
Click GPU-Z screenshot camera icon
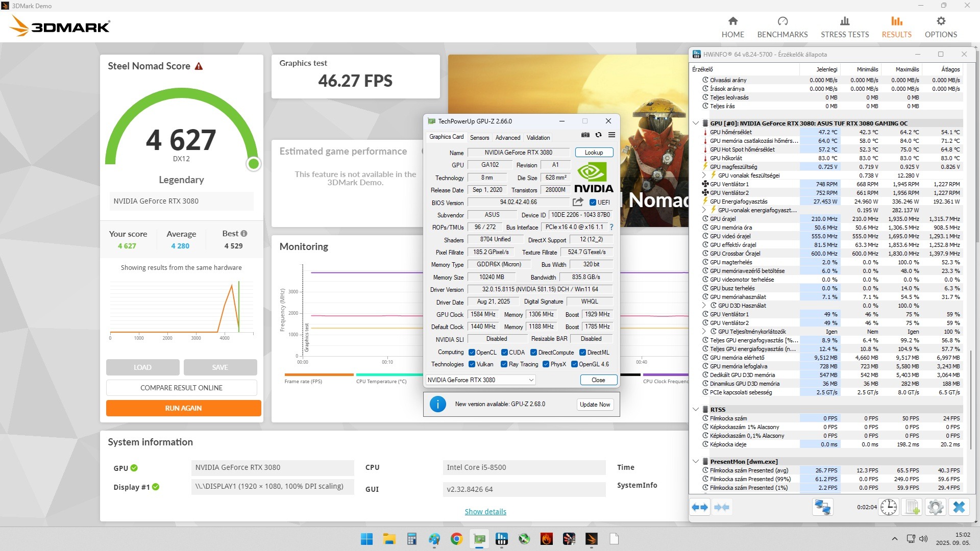pos(585,135)
